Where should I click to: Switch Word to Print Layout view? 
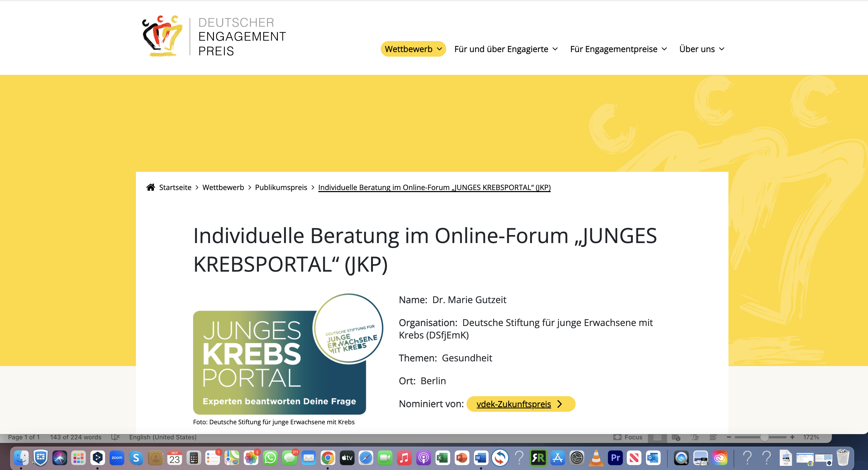tap(657, 437)
